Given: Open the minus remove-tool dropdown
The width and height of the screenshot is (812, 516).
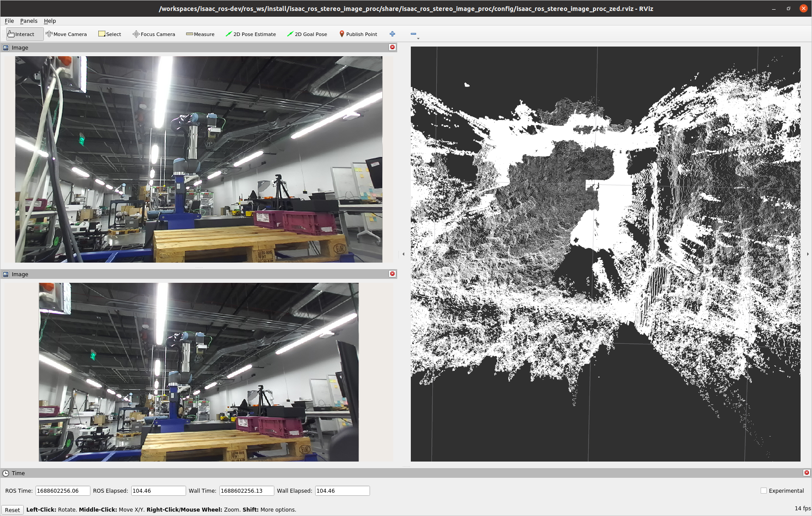Looking at the screenshot, I should pyautogui.click(x=414, y=34).
